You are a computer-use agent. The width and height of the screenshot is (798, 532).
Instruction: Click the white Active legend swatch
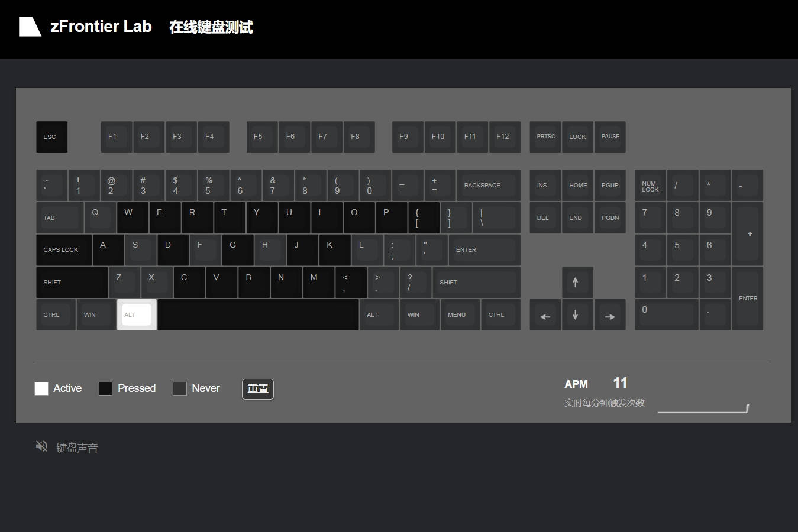point(41,388)
